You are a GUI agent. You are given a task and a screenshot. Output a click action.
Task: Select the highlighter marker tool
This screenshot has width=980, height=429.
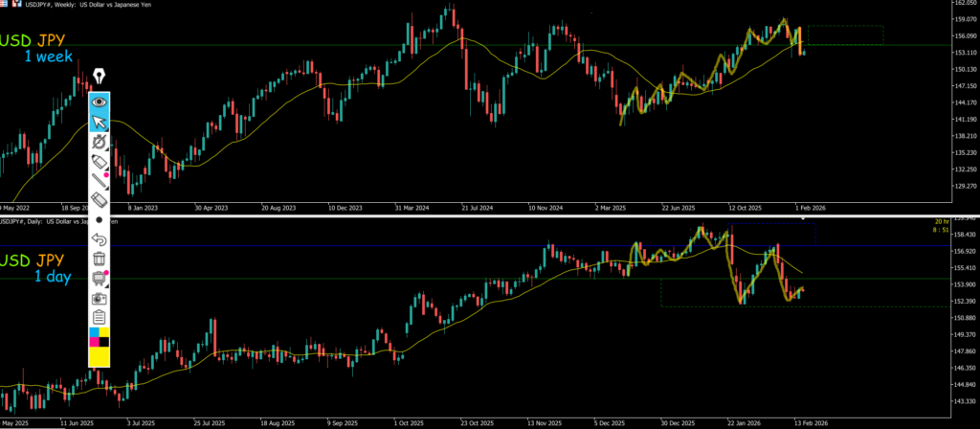click(x=100, y=162)
